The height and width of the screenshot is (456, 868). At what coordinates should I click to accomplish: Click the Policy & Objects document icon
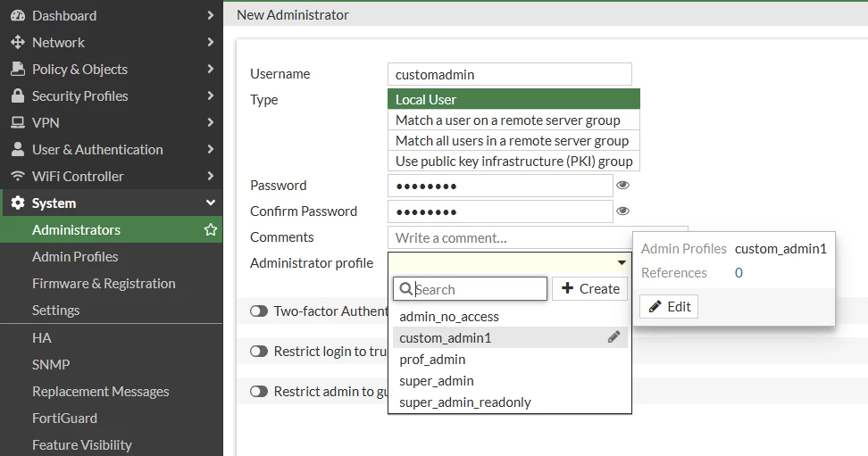tap(18, 70)
